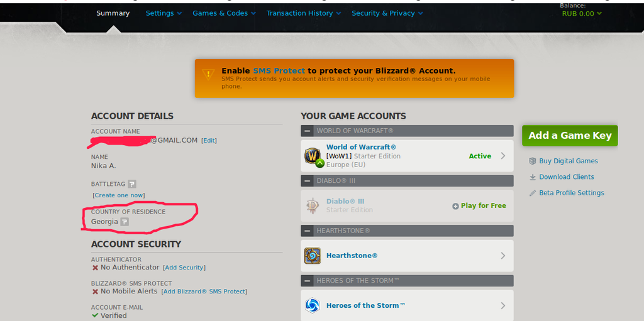
Task: Click the ACCOUNT DETAILS heading
Action: 132,116
